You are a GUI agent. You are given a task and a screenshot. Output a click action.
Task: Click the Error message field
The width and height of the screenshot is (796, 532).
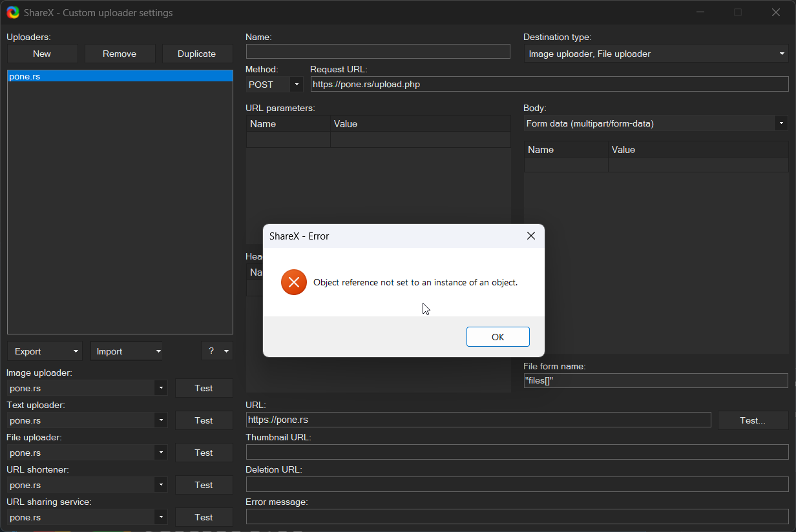click(518, 517)
